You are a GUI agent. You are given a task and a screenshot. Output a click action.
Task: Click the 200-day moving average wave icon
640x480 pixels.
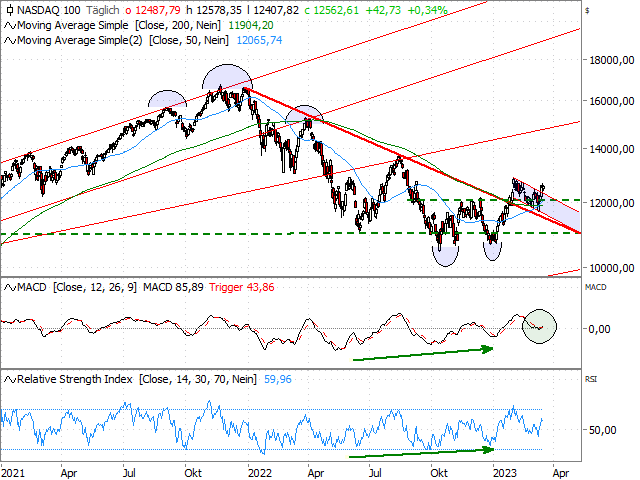[10, 26]
